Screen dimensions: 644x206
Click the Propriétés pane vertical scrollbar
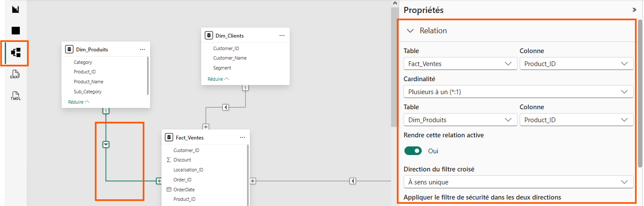[639, 94]
